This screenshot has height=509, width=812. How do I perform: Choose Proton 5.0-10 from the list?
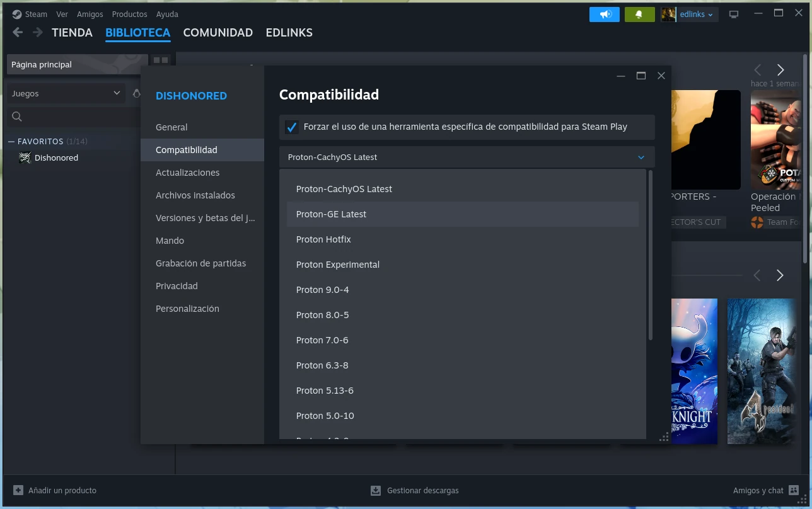click(463, 416)
